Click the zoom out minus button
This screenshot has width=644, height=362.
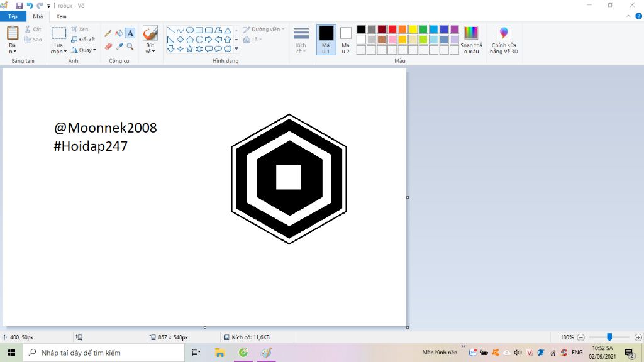tap(580, 337)
